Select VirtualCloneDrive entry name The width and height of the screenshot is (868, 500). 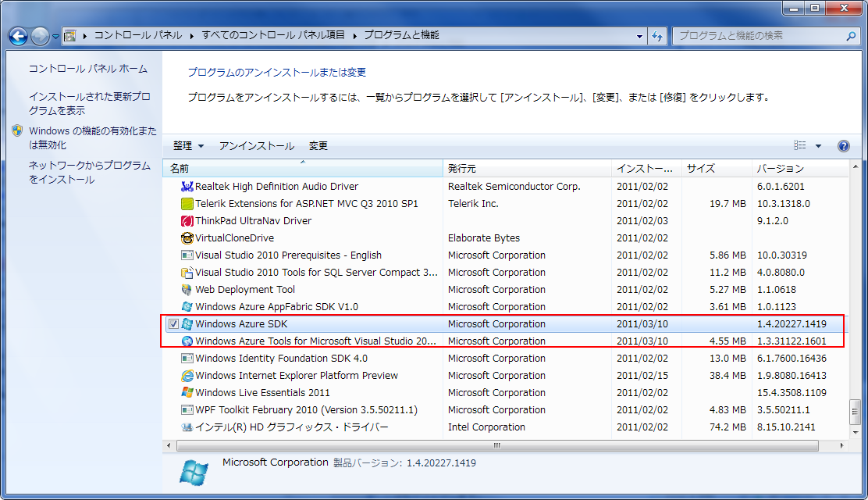pyautogui.click(x=235, y=237)
